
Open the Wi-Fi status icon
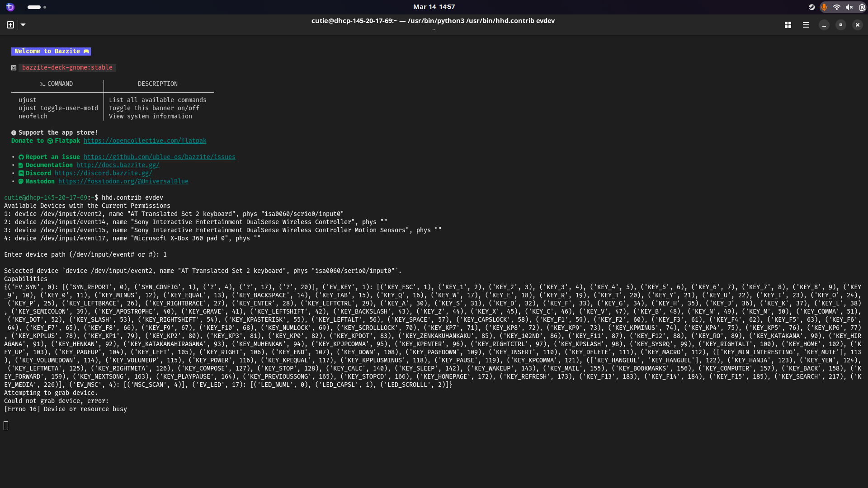click(836, 7)
